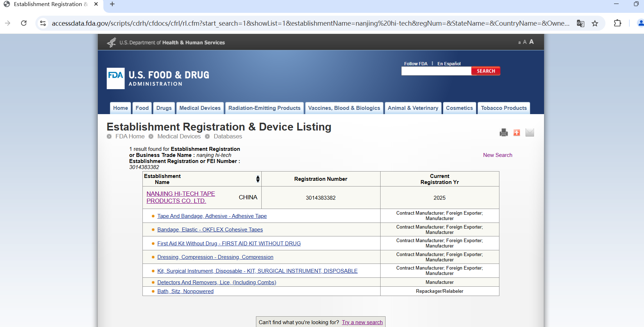Open Vaccines, Blood & Biologics tab
This screenshot has height=327, width=644.
tap(344, 108)
